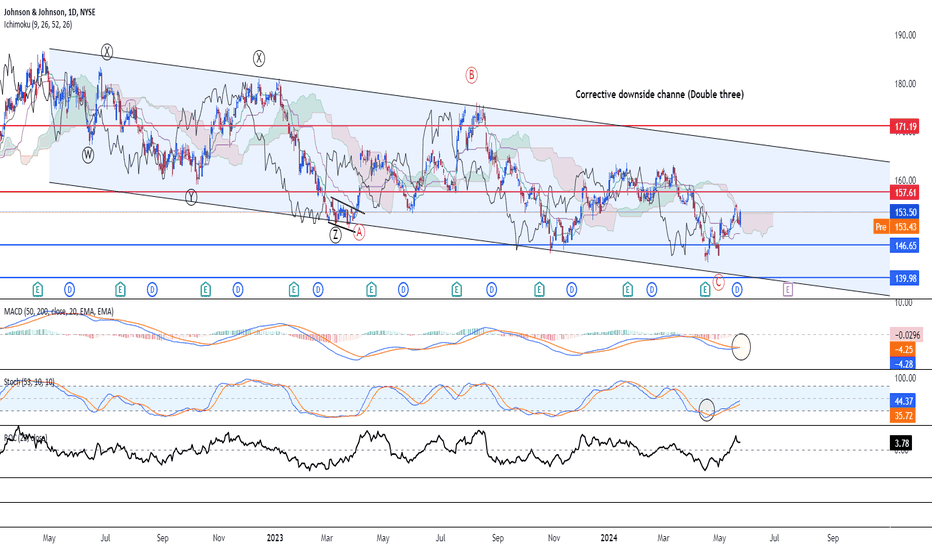932x550 pixels.
Task: Click the Johnson & Johnson, 1D, NYSE title
Action: tap(49, 12)
